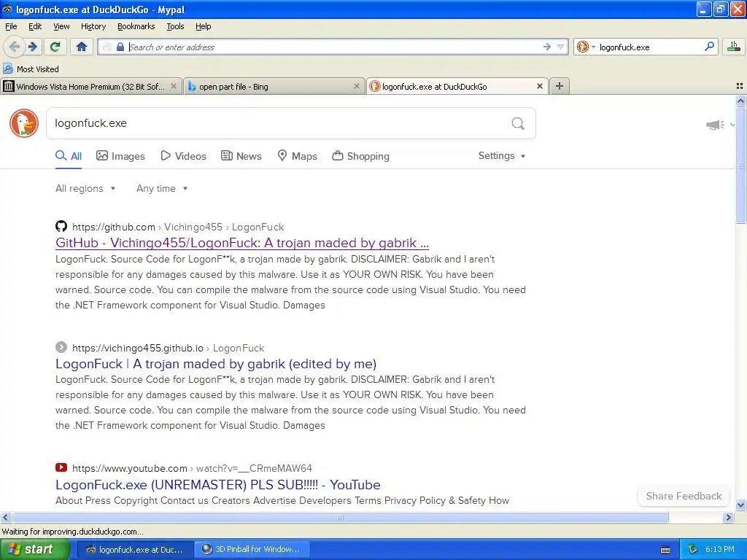This screenshot has height=560, width=747.
Task: Click the padlock site identity icon
Action: (x=120, y=47)
